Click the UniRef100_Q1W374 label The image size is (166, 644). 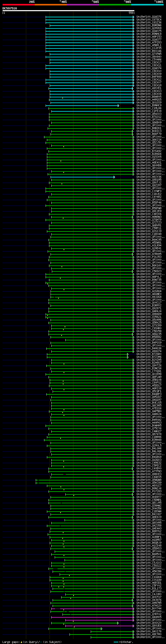149,68
